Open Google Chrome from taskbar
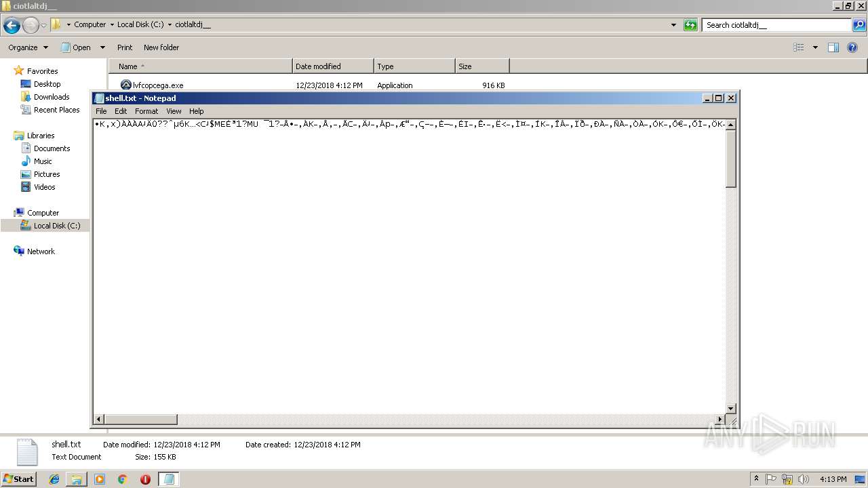868x488 pixels. [x=122, y=479]
